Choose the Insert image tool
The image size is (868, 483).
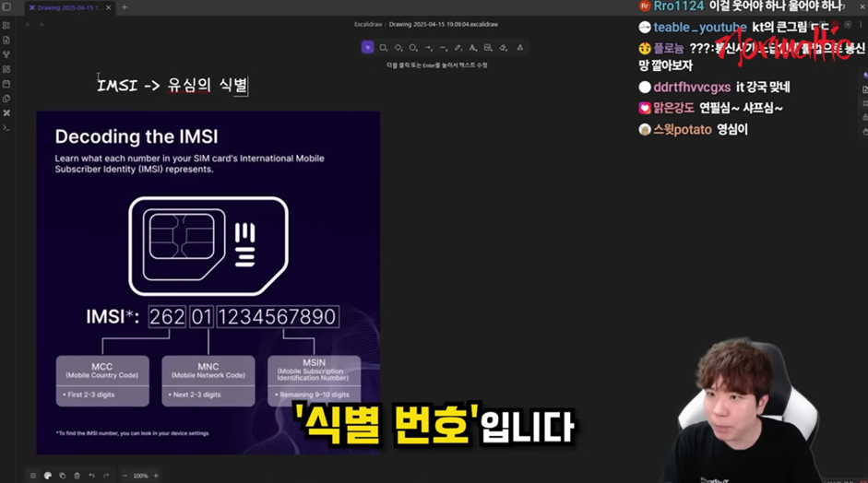(488, 48)
